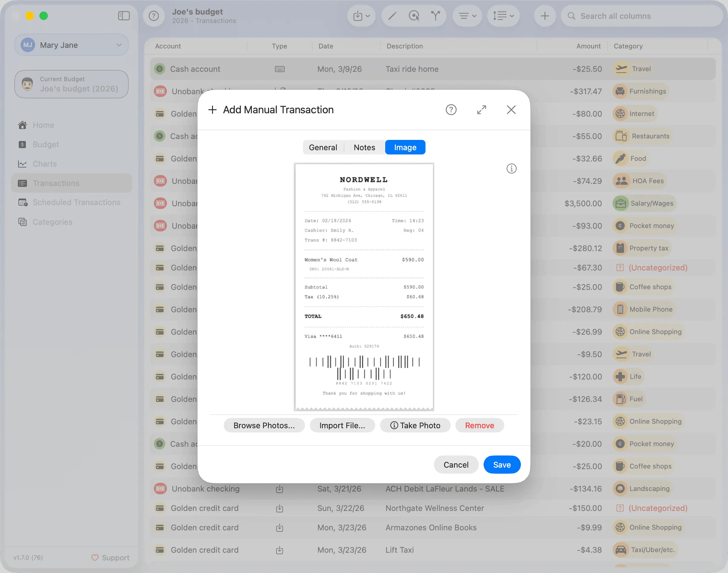Click the info icon beside the receipt image
Viewport: 728px width, 573px height.
point(511,168)
